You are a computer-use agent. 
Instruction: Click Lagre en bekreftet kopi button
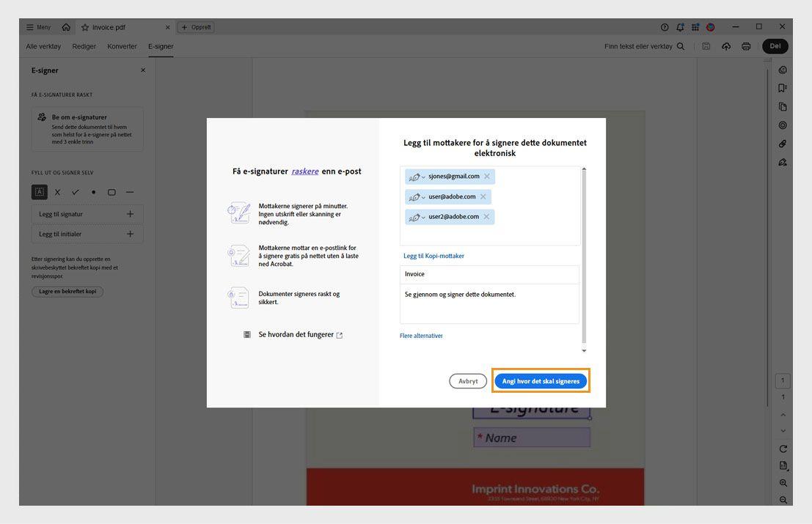coord(67,291)
